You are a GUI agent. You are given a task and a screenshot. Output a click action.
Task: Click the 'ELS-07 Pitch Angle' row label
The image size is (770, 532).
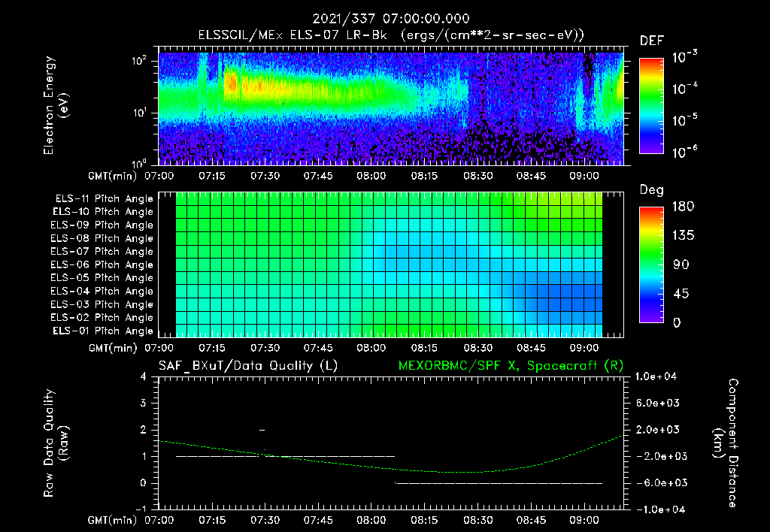pyautogui.click(x=102, y=251)
